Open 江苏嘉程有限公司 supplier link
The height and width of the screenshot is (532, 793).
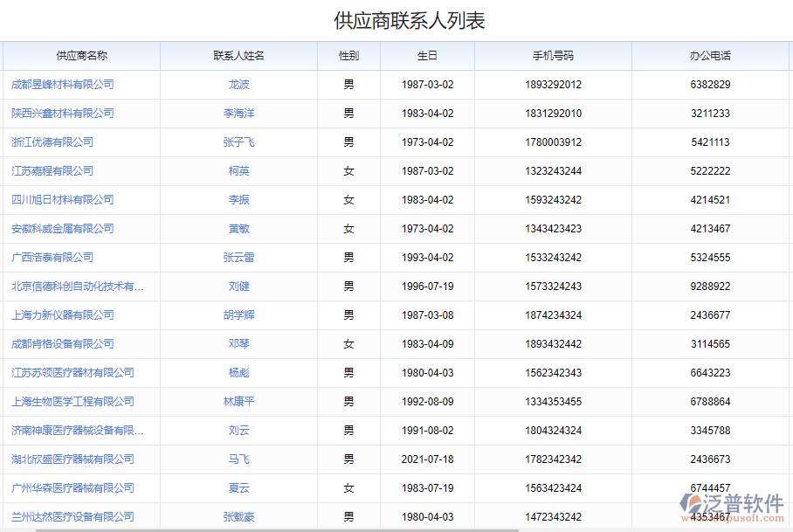pyautogui.click(x=52, y=170)
